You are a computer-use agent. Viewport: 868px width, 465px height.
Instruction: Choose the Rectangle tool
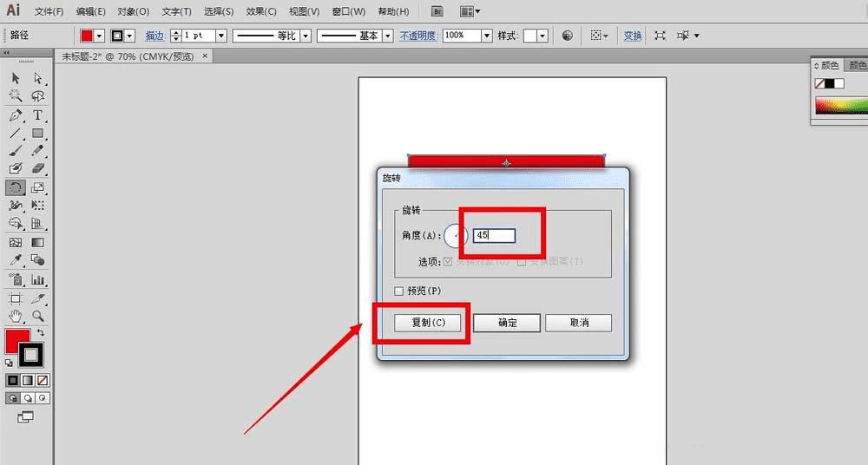click(x=37, y=133)
